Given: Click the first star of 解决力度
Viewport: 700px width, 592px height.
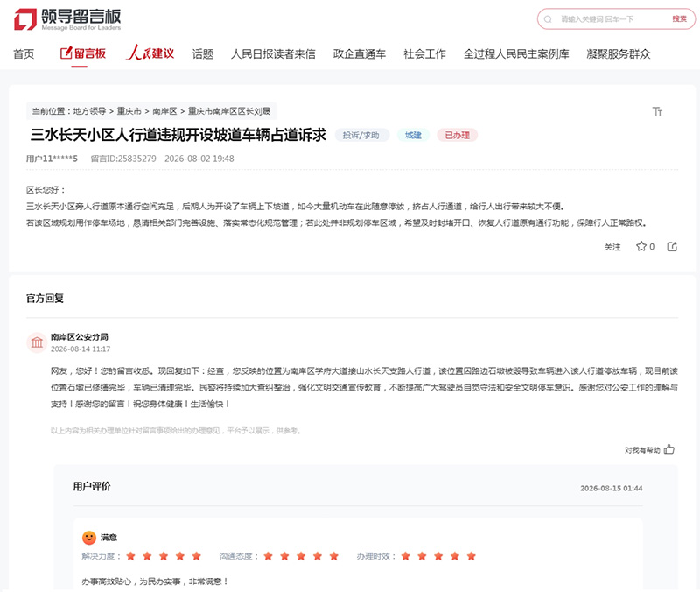Looking at the screenshot, I should 130,556.
